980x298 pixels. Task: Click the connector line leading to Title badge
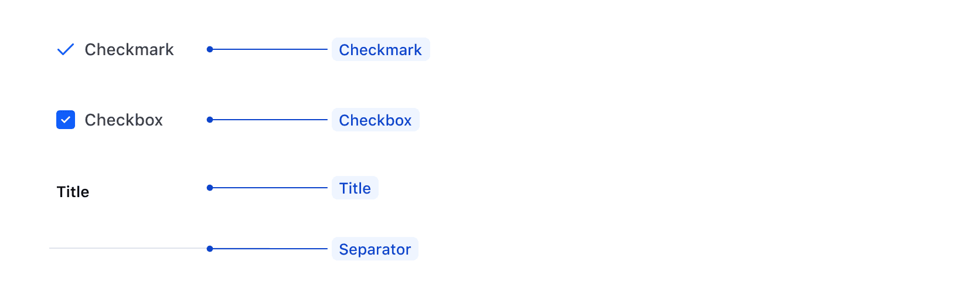point(270,188)
